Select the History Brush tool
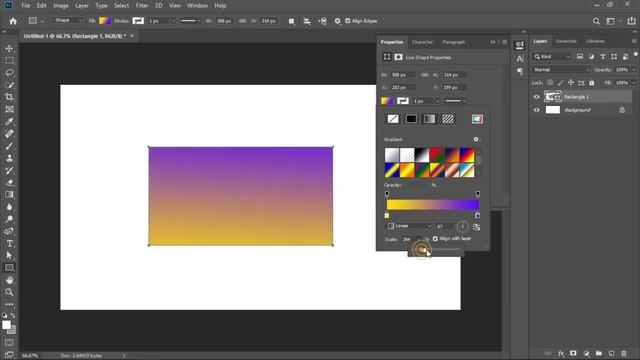The image size is (640, 360). pyautogui.click(x=9, y=170)
